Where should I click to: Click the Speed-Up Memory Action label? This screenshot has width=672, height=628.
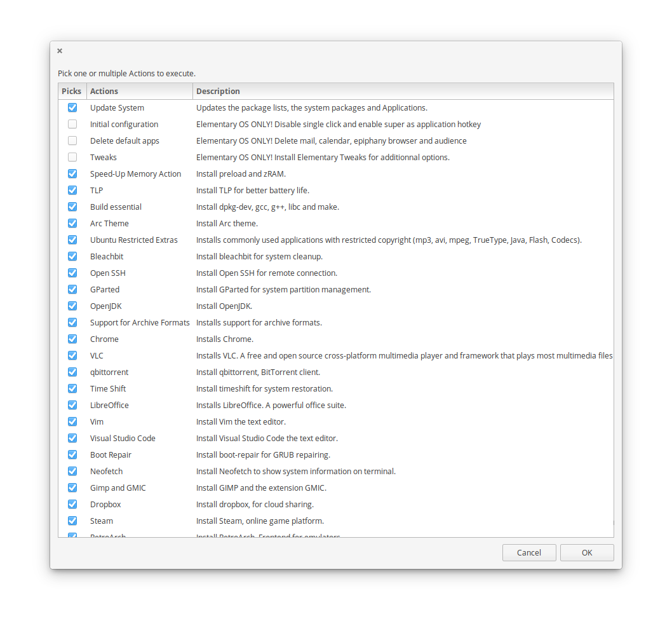click(135, 174)
